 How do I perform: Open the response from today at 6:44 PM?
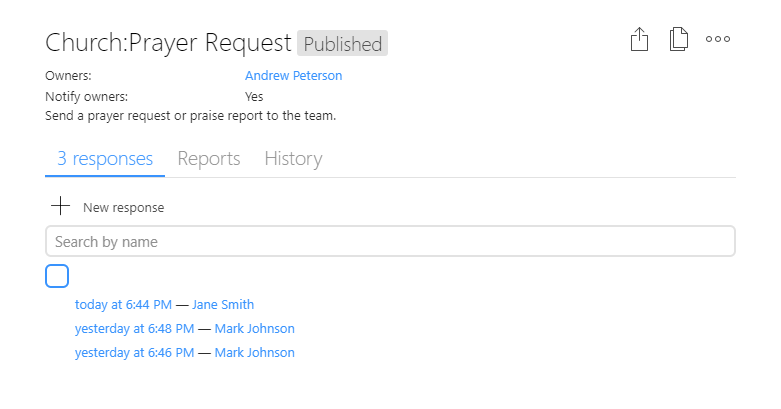click(123, 304)
